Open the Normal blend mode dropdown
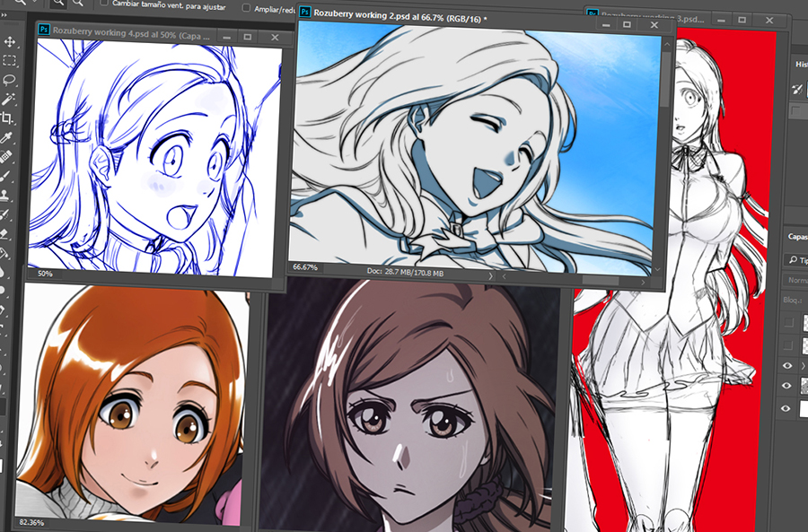This screenshot has height=532, width=808. coord(796,280)
